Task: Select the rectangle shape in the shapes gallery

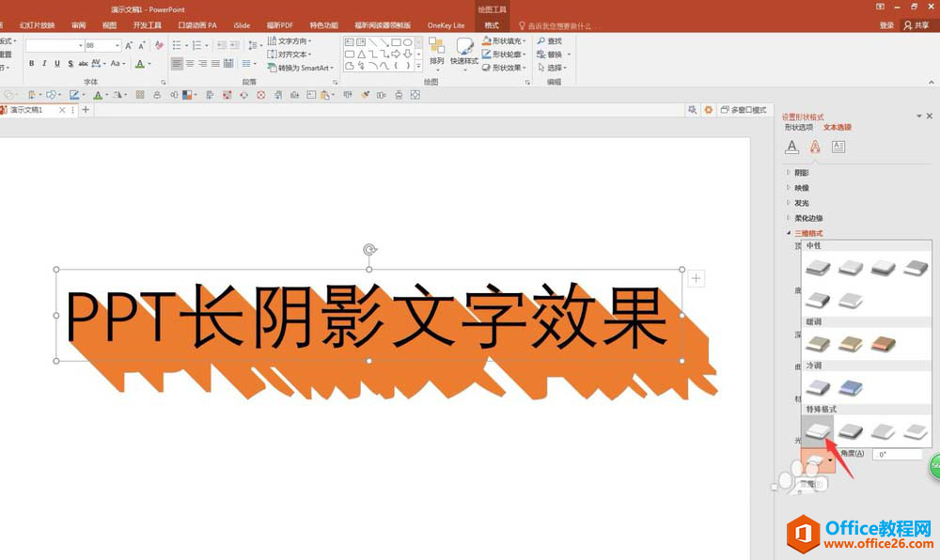Action: [x=397, y=42]
